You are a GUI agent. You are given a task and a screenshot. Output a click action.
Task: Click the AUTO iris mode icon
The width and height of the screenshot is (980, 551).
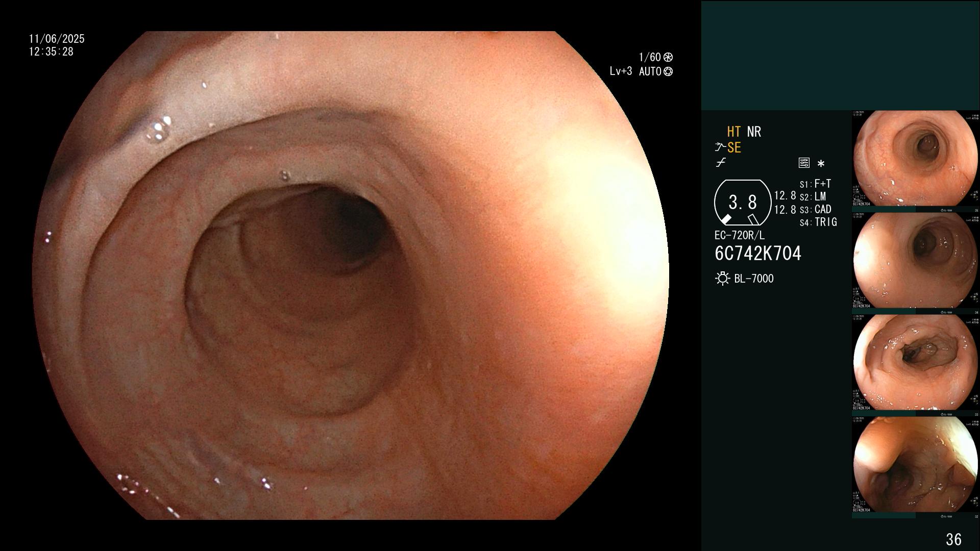[668, 71]
